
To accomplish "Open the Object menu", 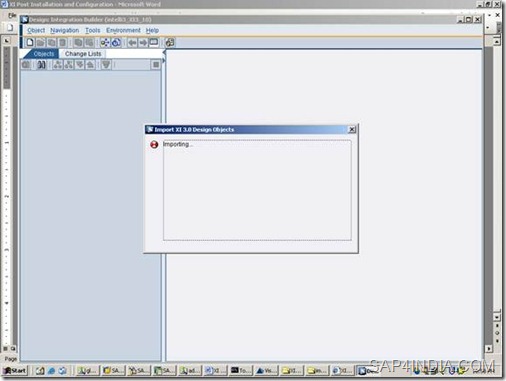I will coord(36,30).
